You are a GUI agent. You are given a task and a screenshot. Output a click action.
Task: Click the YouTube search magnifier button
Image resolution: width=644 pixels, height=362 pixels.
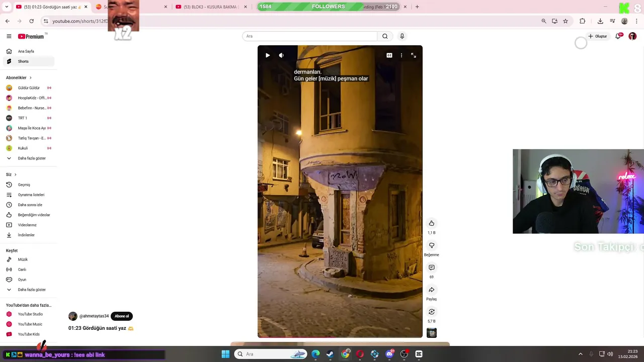pos(385,36)
